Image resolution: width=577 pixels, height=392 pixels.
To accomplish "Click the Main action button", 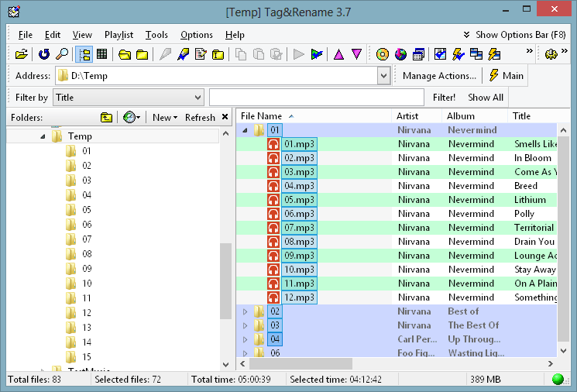I will click(x=506, y=76).
